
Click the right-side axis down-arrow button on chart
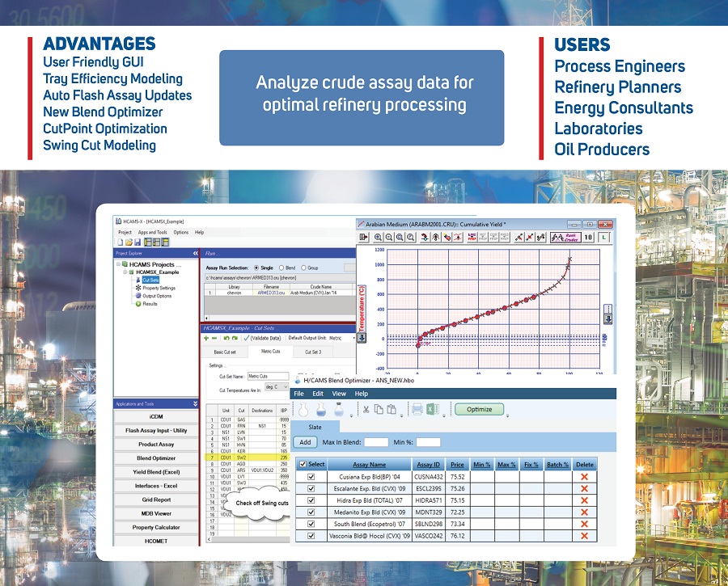pyautogui.click(x=607, y=318)
